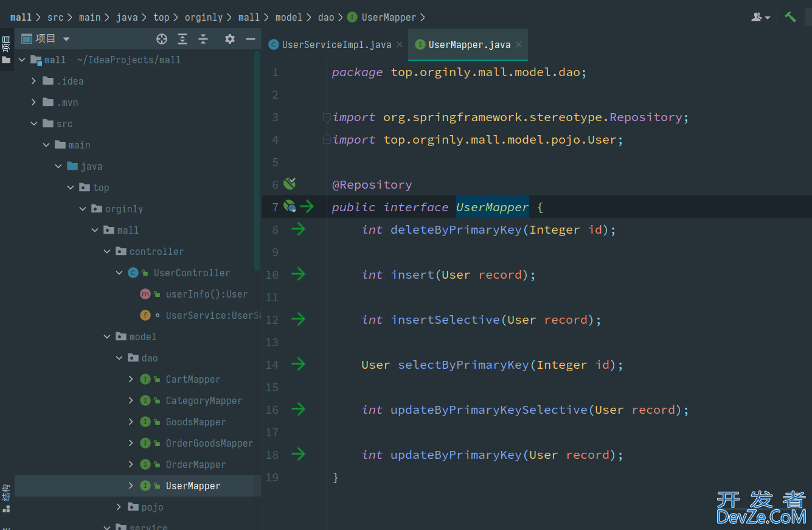Click breadcrumb 'dao'
The width and height of the screenshot is (812, 530).
[326, 17]
